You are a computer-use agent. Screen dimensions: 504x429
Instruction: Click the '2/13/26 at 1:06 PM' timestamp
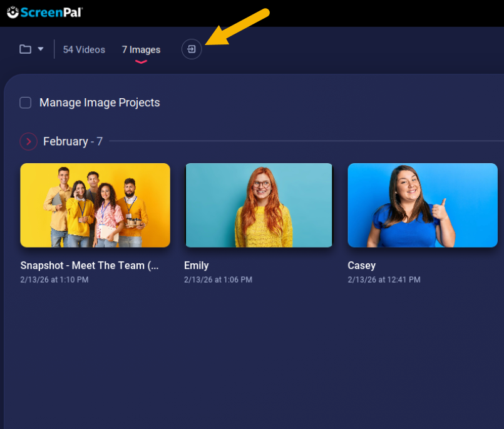pos(218,280)
